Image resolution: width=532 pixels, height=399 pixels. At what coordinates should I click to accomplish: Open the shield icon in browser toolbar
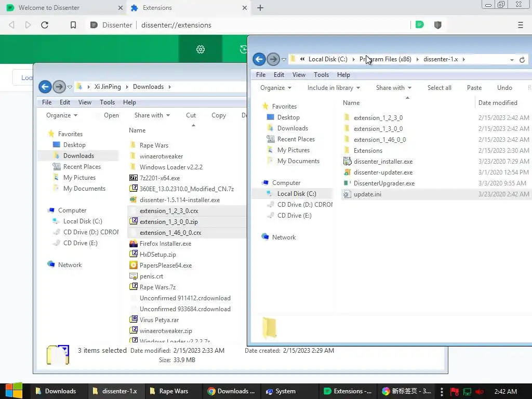(437, 25)
